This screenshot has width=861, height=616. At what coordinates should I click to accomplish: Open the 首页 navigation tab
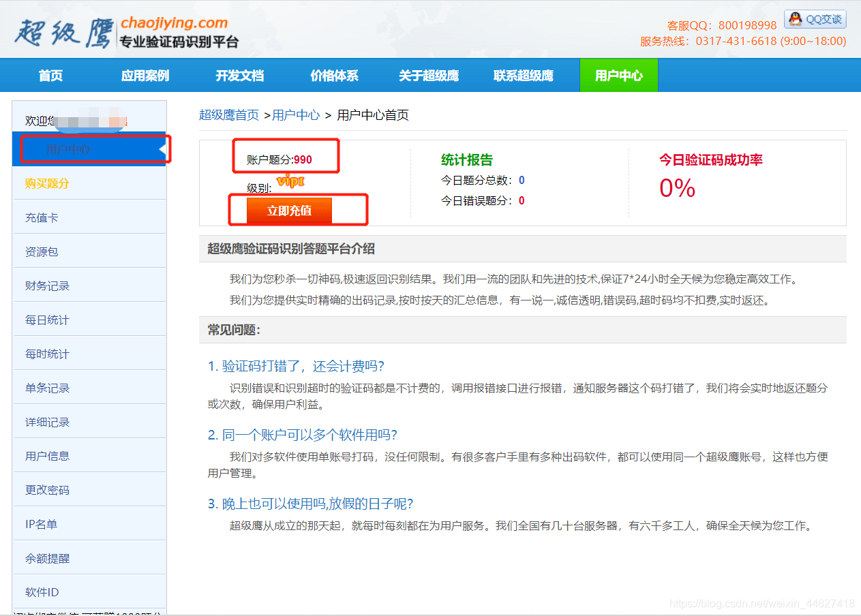click(x=50, y=76)
